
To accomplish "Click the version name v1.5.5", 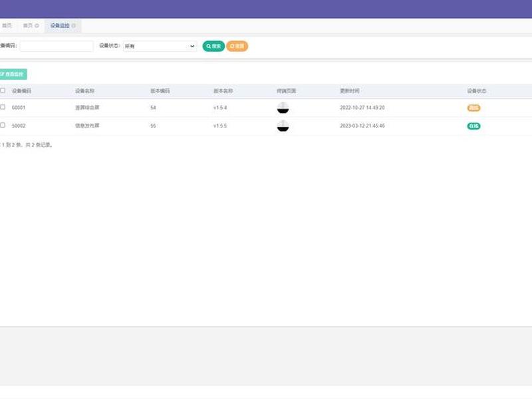I will pyautogui.click(x=220, y=126).
